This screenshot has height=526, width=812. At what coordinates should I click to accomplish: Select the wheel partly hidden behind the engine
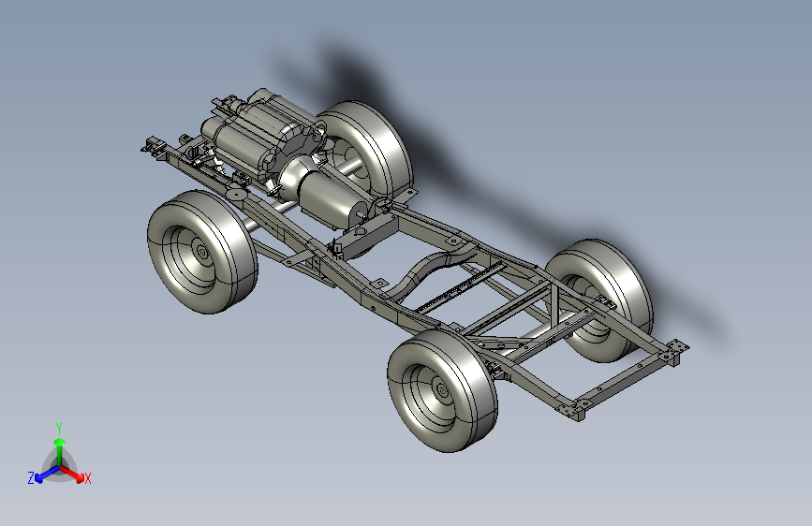pyautogui.click(x=368, y=150)
